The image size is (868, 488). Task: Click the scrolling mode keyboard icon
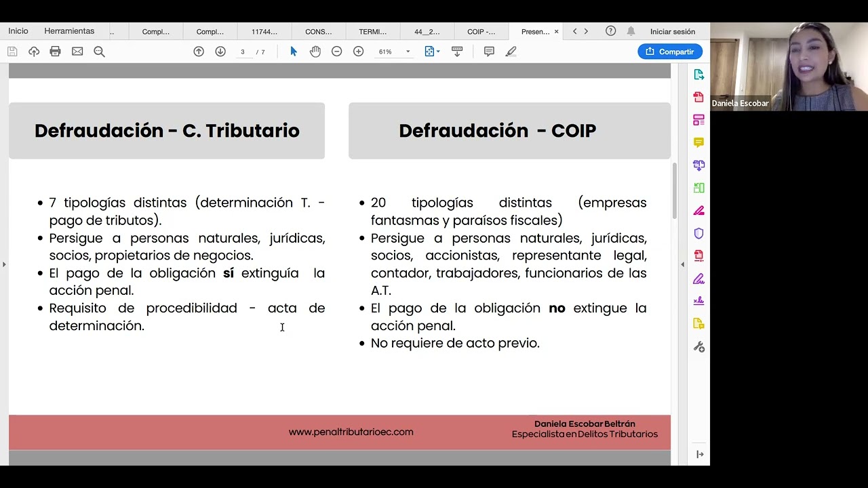(457, 52)
